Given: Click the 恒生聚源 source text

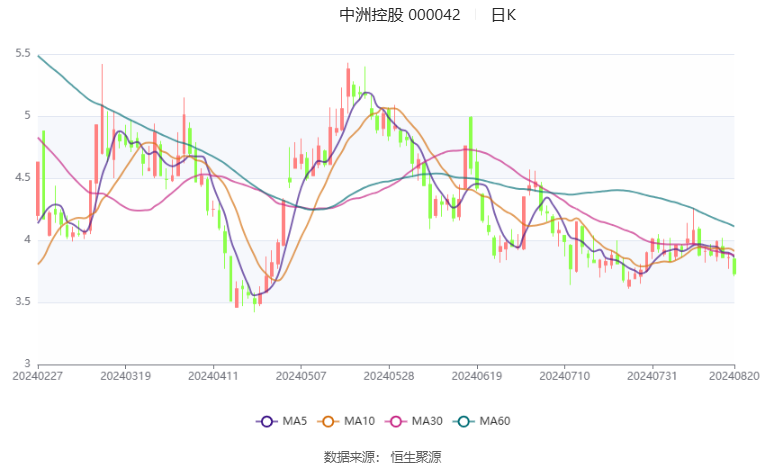Looking at the screenshot, I should (x=416, y=457).
